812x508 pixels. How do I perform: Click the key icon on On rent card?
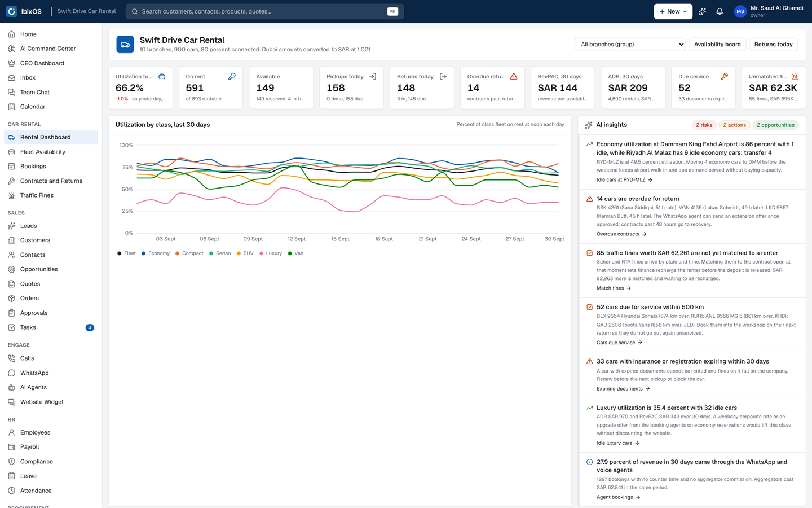point(232,76)
